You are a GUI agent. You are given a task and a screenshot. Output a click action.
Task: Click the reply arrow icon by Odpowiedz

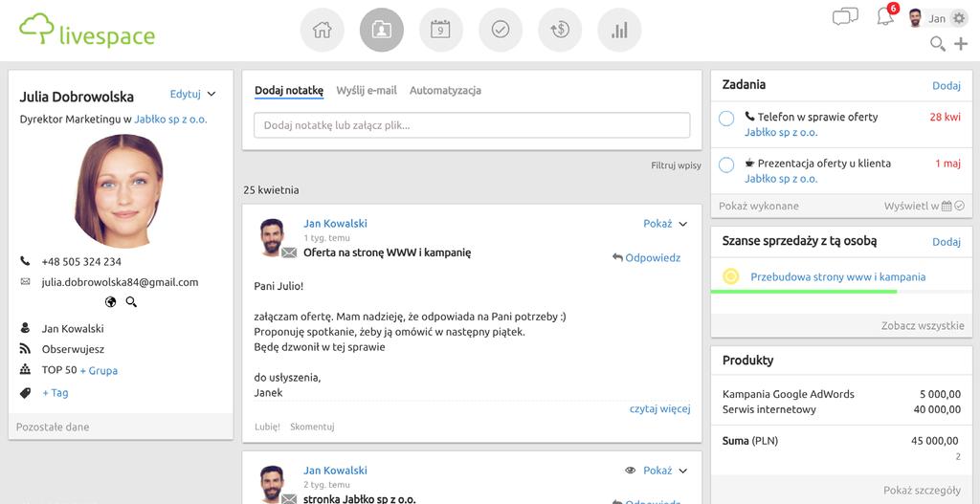[x=617, y=257]
